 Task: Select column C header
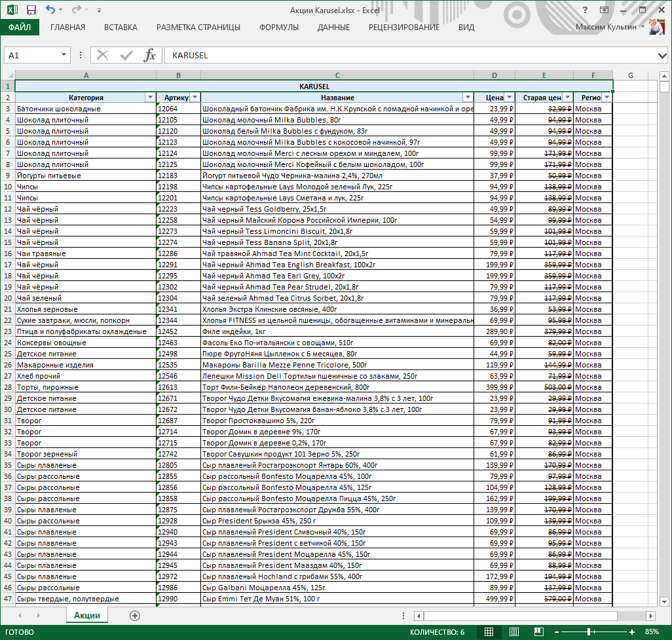pyautogui.click(x=337, y=75)
